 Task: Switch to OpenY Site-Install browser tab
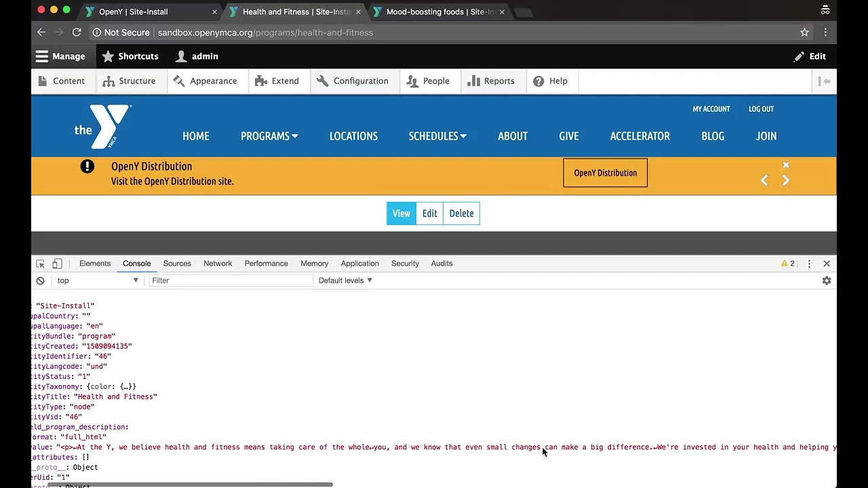(134, 12)
